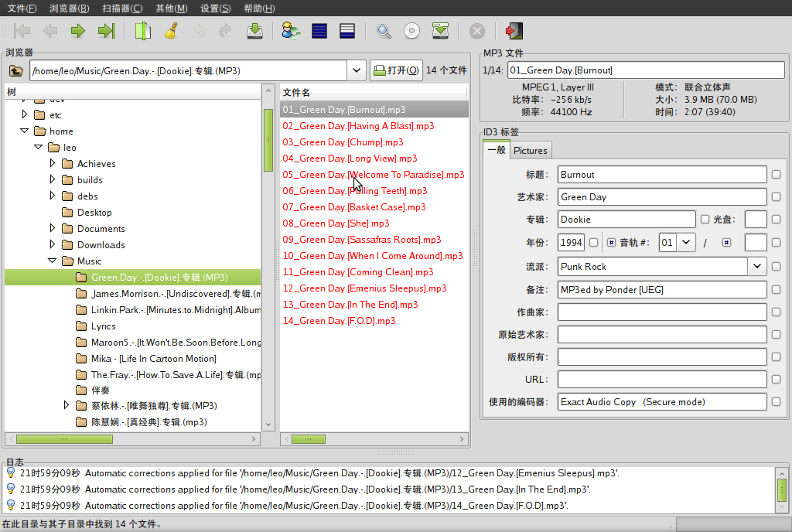Write playlist toolbar icon
This screenshot has height=532, width=792.
[x=440, y=31]
